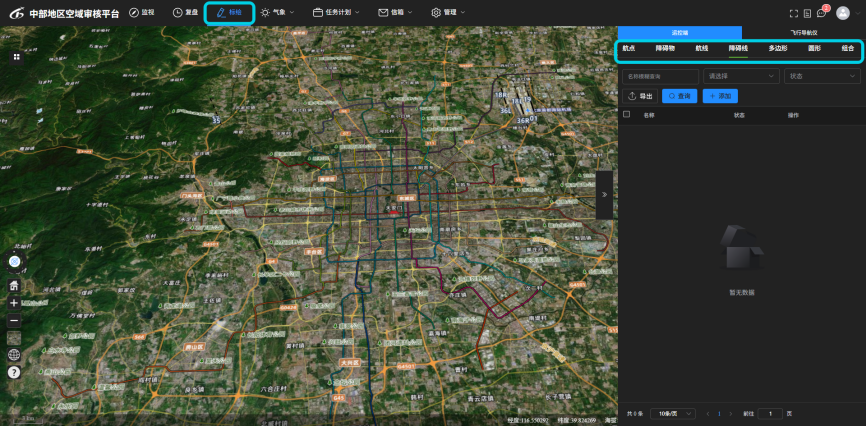The width and height of the screenshot is (866, 426).
Task: Select the 障碍线 obstacle line tab
Action: [x=738, y=49]
